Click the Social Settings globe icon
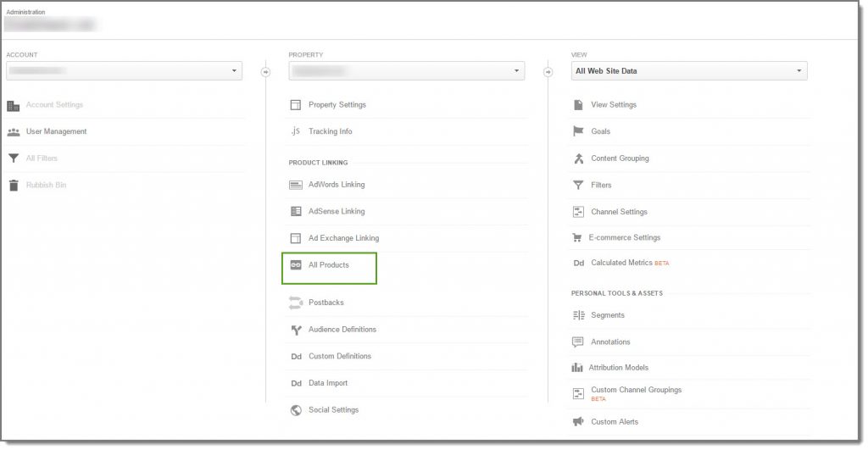This screenshot has height=450, width=868. (296, 410)
